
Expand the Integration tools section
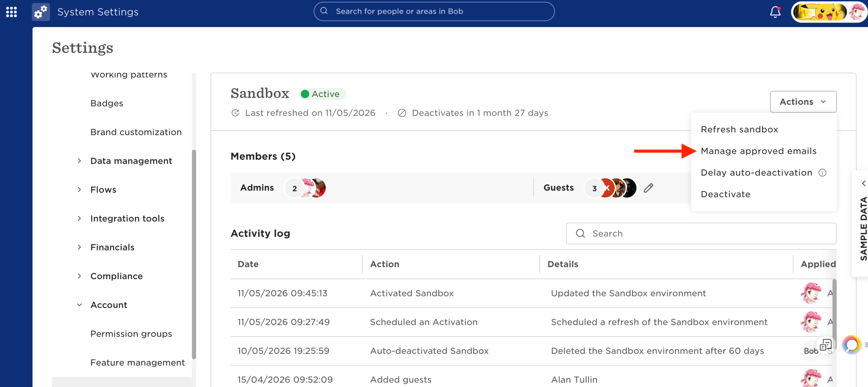pos(79,218)
